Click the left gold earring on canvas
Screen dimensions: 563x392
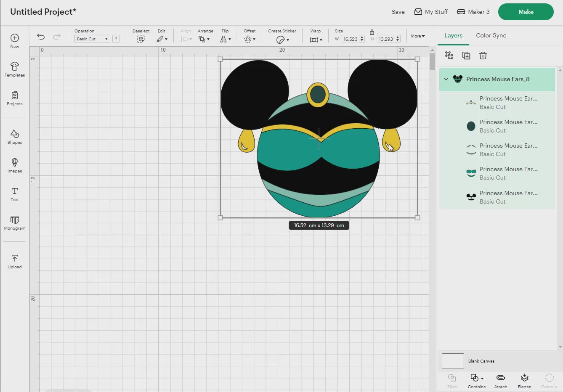click(247, 140)
